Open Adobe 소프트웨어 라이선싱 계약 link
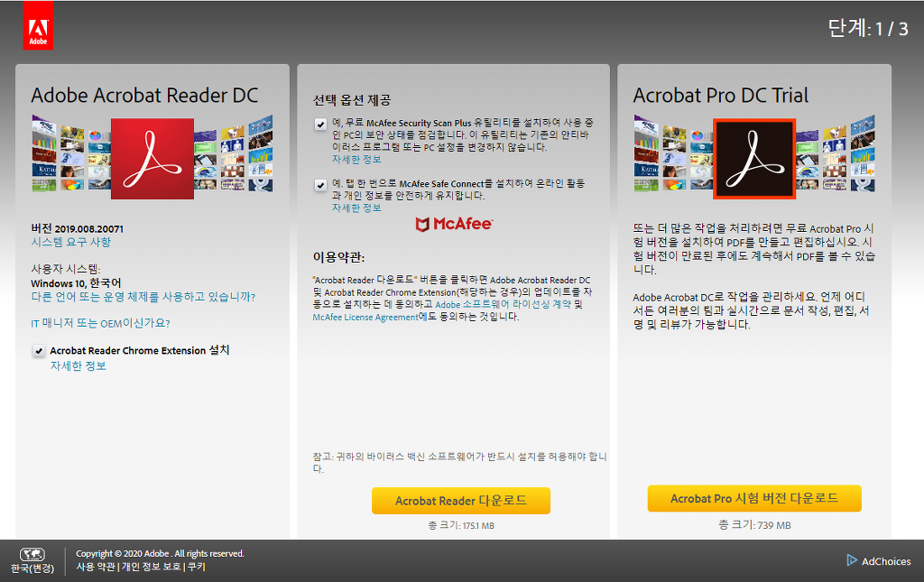This screenshot has width=924, height=582. pyautogui.click(x=504, y=305)
